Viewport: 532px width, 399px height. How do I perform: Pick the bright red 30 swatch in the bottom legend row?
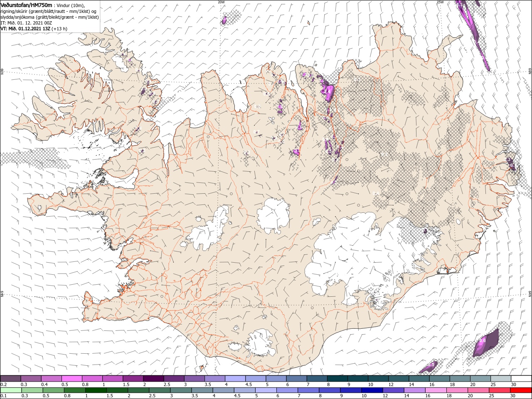[x=521, y=390]
